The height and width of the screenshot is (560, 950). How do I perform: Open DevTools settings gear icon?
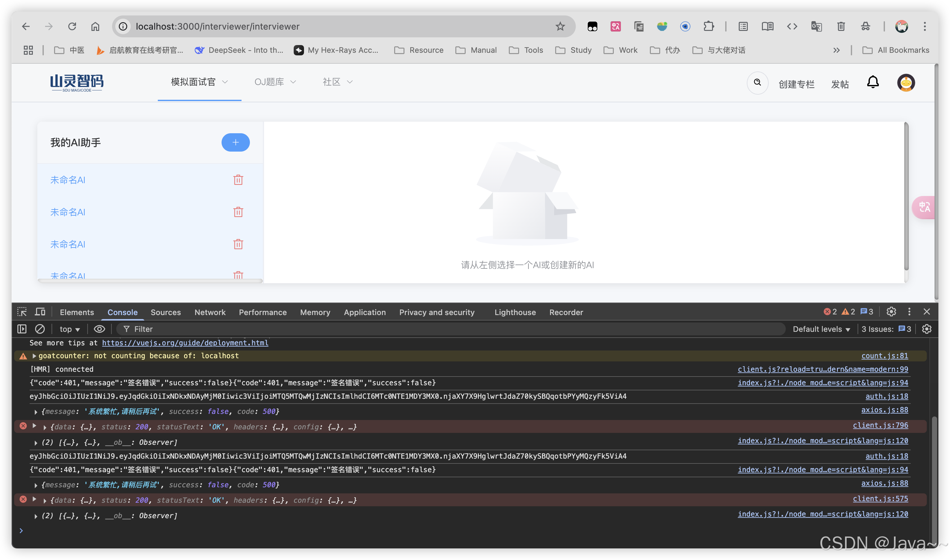[x=891, y=312]
